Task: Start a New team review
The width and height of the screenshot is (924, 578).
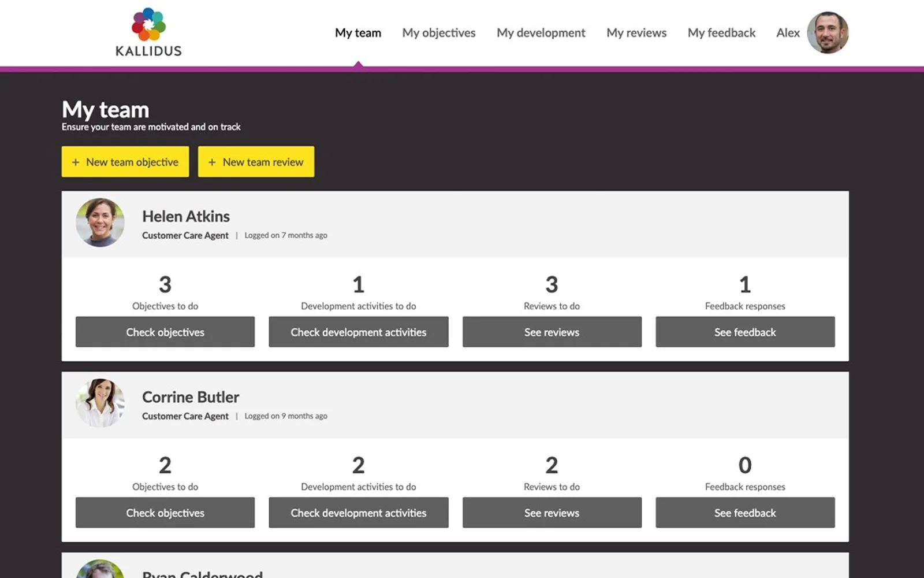Action: point(256,162)
